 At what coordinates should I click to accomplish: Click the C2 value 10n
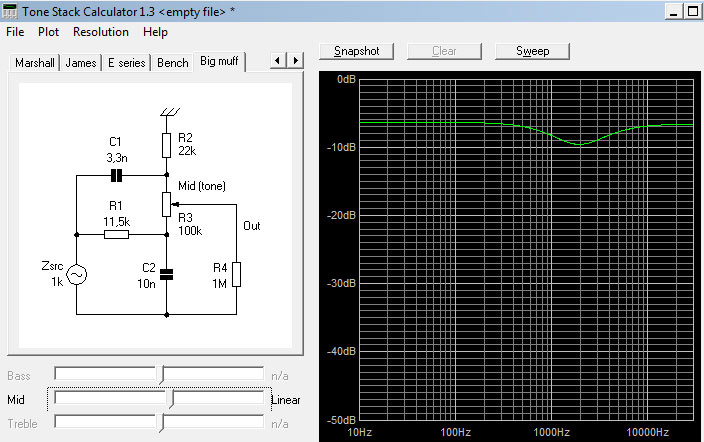(x=146, y=284)
